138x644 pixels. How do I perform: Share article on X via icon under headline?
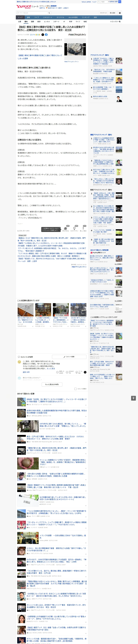(x=43, y=35)
